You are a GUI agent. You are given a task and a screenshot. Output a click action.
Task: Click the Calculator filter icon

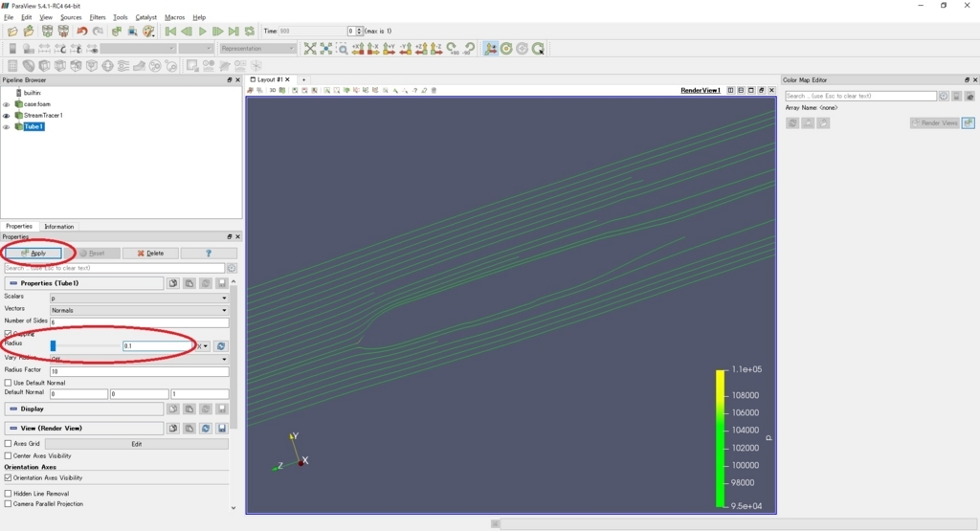[12, 66]
